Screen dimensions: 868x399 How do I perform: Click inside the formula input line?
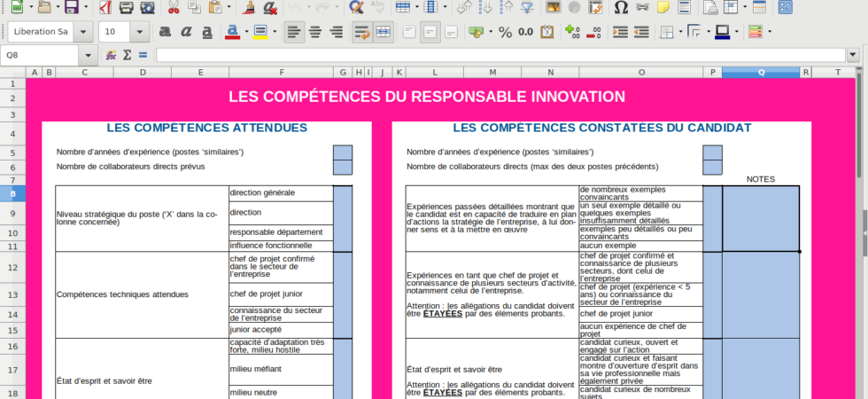pyautogui.click(x=496, y=55)
